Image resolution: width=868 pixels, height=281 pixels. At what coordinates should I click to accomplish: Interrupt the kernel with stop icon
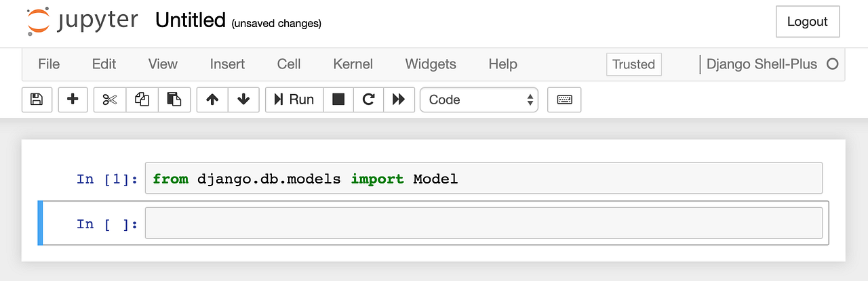[x=338, y=100]
